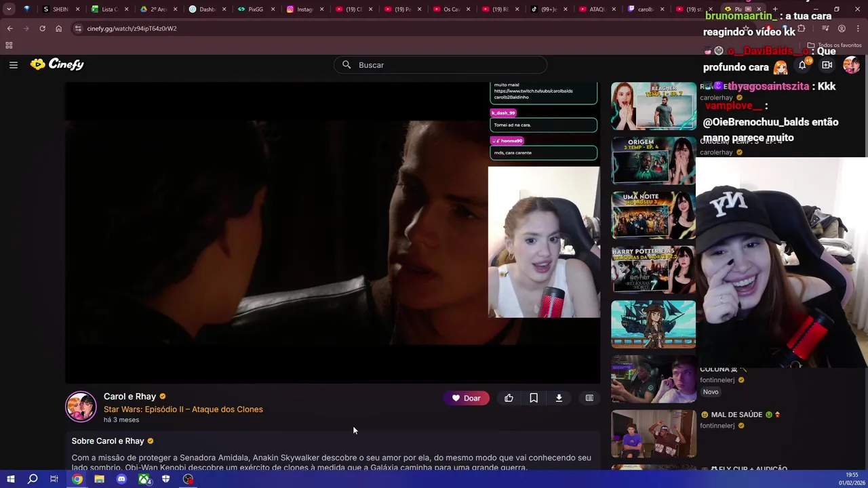Open the Harry Potter Relíquias da Morte thumbnail
This screenshot has height=488, width=868.
653,270
